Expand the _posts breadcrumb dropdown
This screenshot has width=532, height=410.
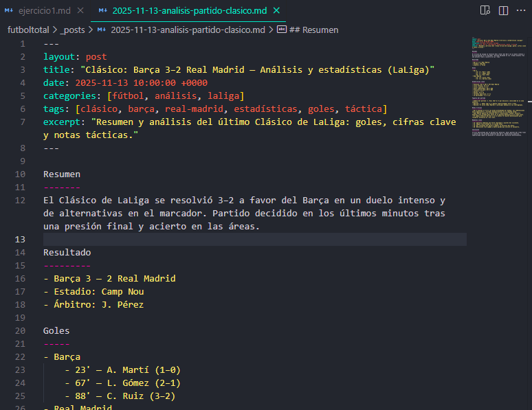(74, 30)
